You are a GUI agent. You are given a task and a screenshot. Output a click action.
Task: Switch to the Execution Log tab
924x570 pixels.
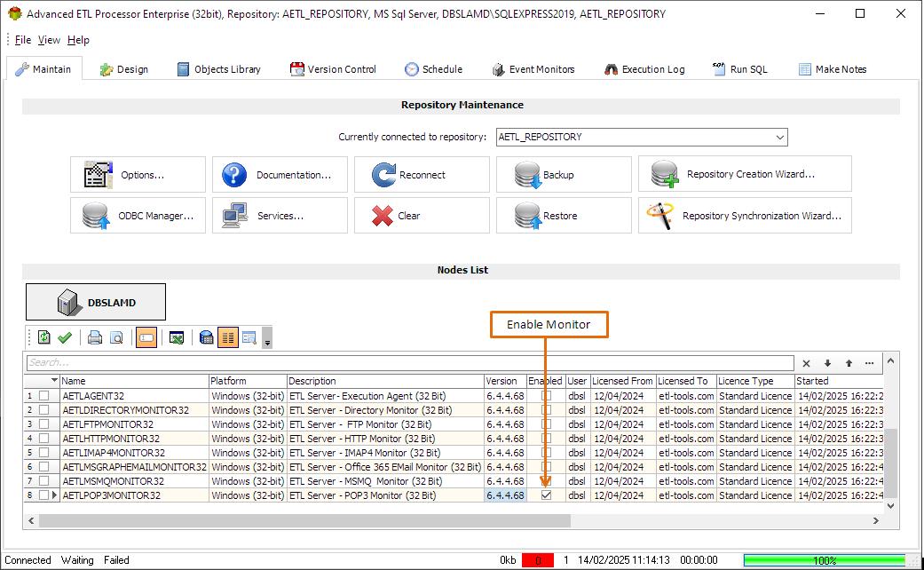pyautogui.click(x=644, y=69)
